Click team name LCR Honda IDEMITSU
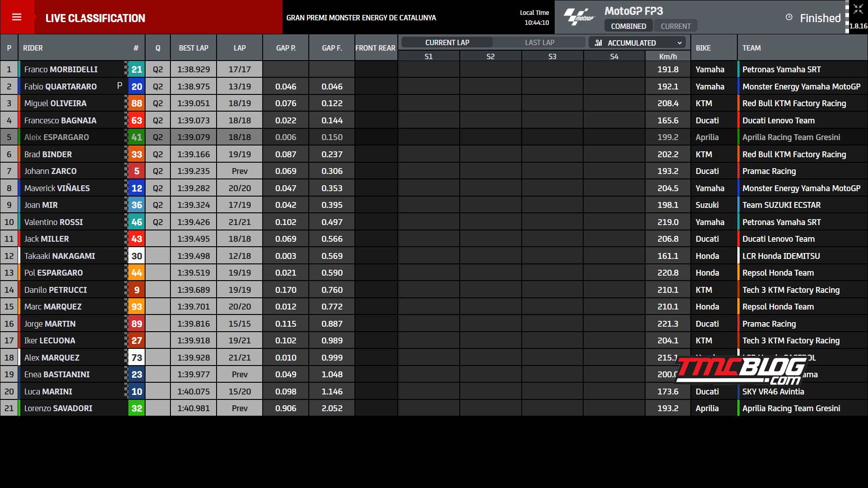This screenshot has width=868, height=488. click(x=781, y=256)
